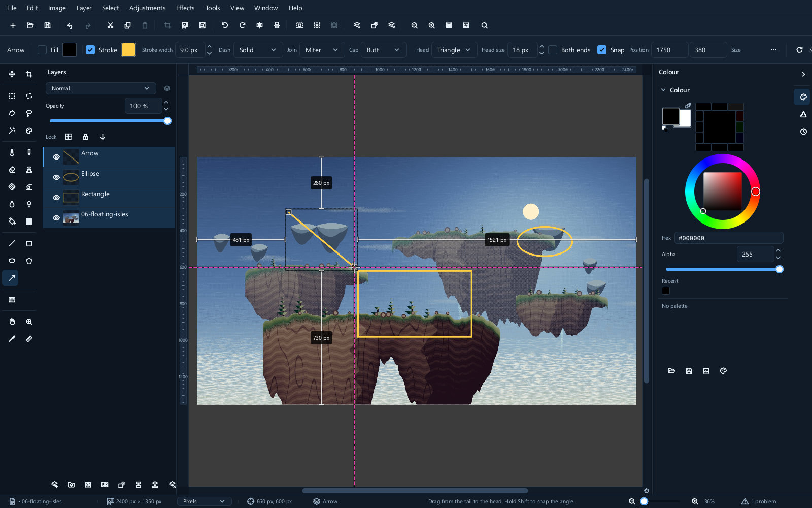Open the Layer menu
Image resolution: width=812 pixels, height=508 pixels.
click(x=84, y=8)
